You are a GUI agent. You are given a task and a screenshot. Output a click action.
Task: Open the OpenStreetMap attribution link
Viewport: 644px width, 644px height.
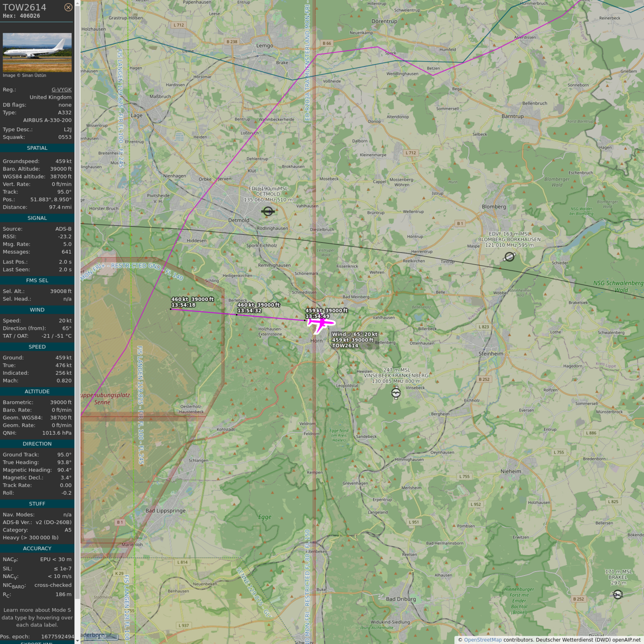[x=483, y=640]
